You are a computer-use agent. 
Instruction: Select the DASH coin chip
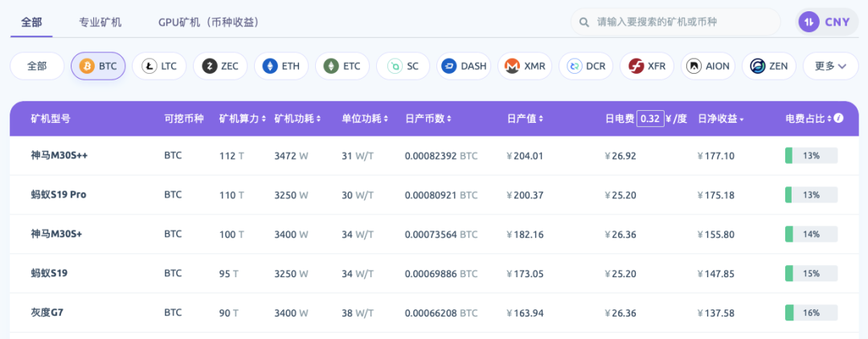coord(464,66)
